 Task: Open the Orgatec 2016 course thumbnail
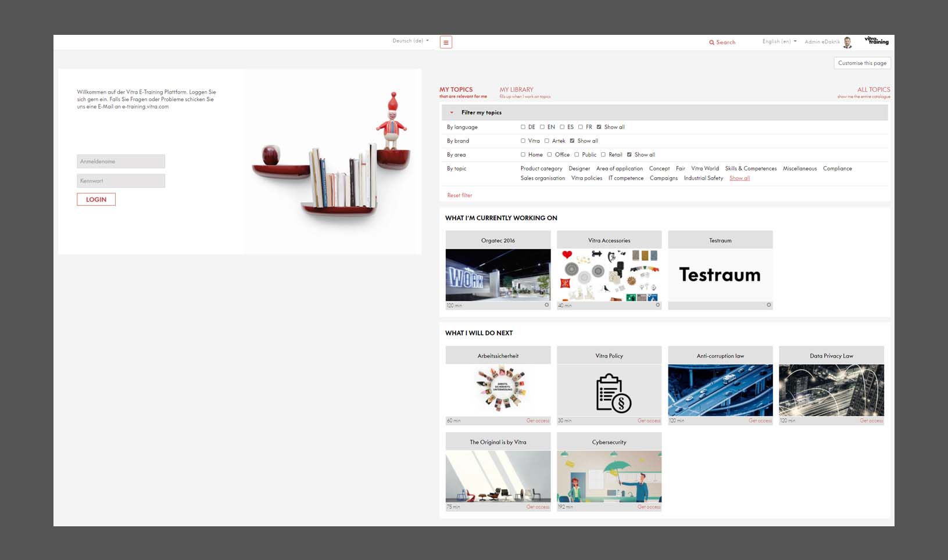(x=498, y=275)
